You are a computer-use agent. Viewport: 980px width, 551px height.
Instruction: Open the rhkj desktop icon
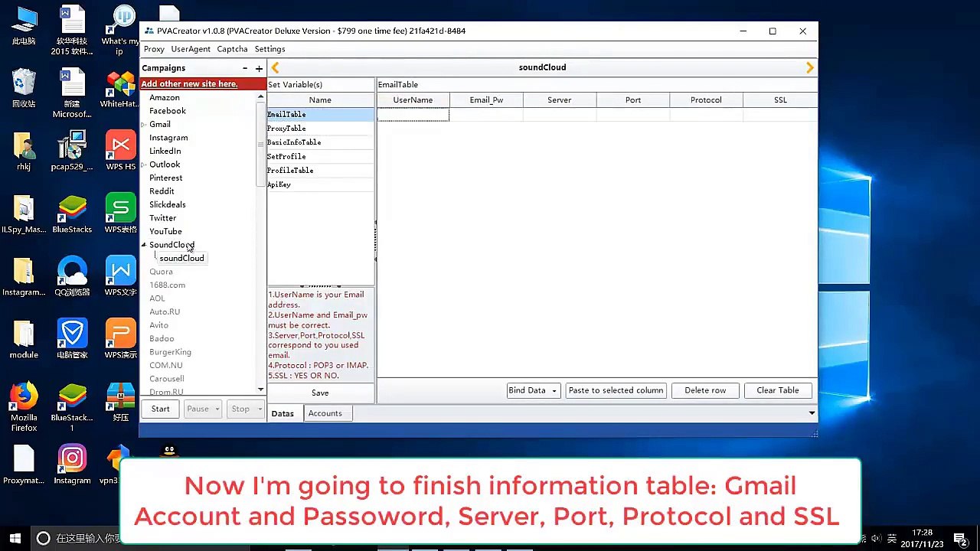tap(24, 151)
